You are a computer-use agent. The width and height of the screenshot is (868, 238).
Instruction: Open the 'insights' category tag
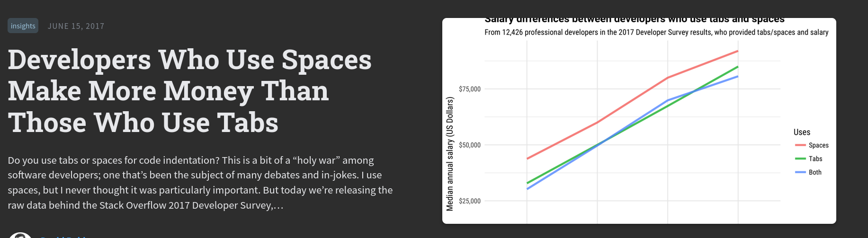[23, 26]
